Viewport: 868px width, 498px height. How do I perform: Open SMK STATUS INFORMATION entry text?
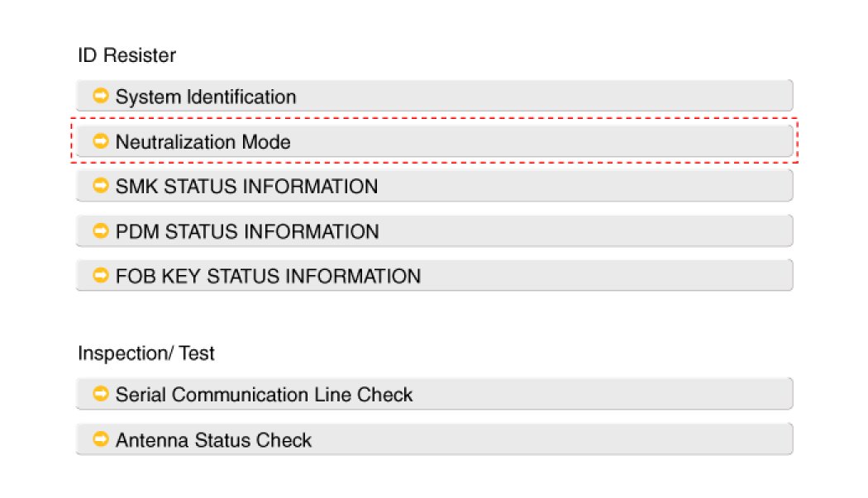tap(246, 187)
